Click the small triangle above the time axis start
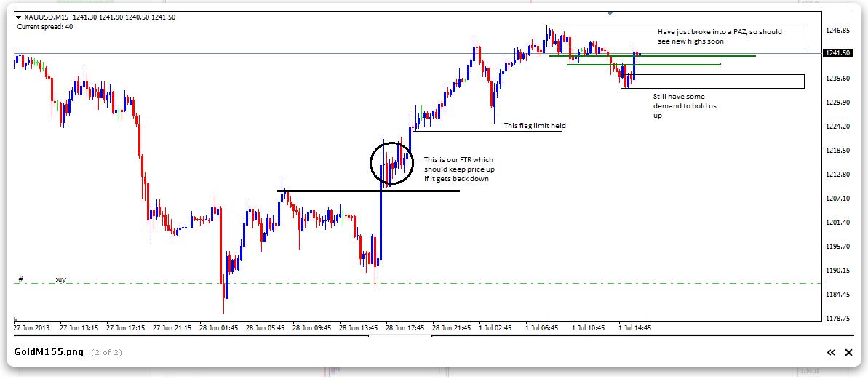The image size is (868, 387). [16, 319]
